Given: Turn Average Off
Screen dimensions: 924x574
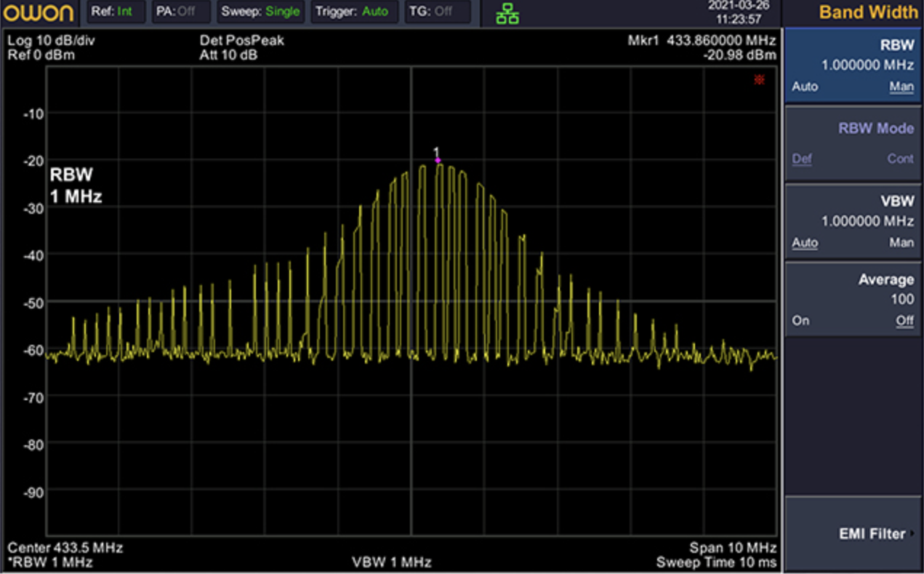Looking at the screenshot, I should point(904,321).
